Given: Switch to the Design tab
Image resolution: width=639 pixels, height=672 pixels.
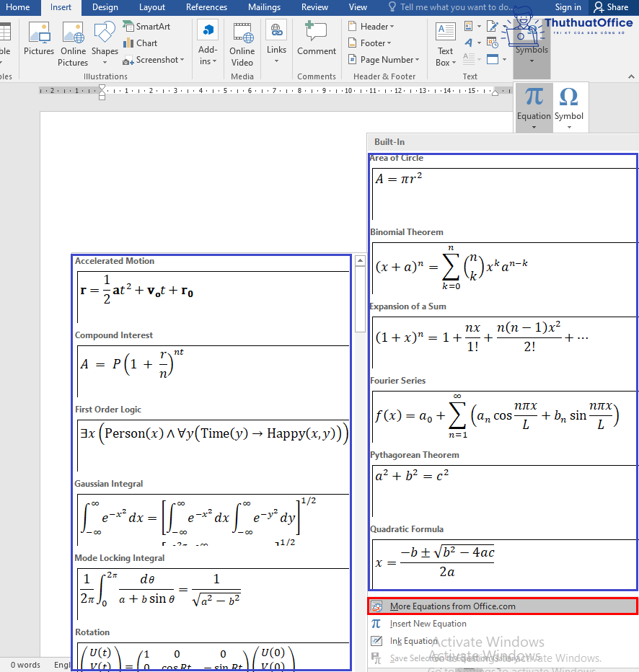Looking at the screenshot, I should coord(105,7).
